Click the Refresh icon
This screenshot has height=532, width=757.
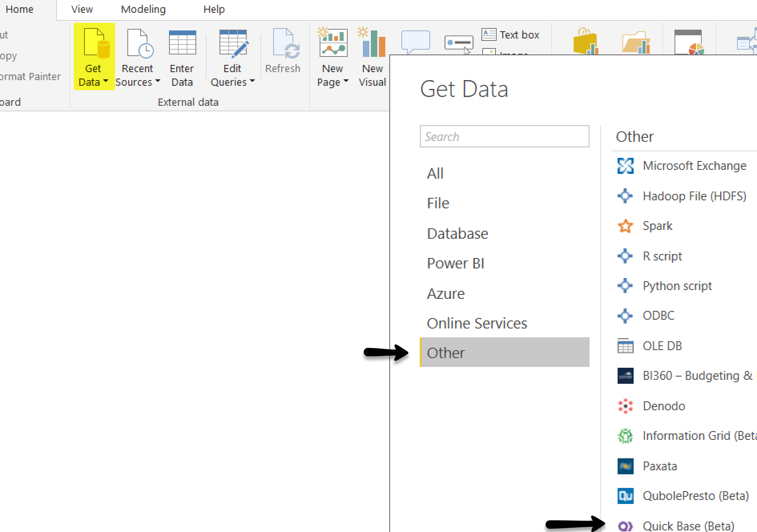[286, 43]
